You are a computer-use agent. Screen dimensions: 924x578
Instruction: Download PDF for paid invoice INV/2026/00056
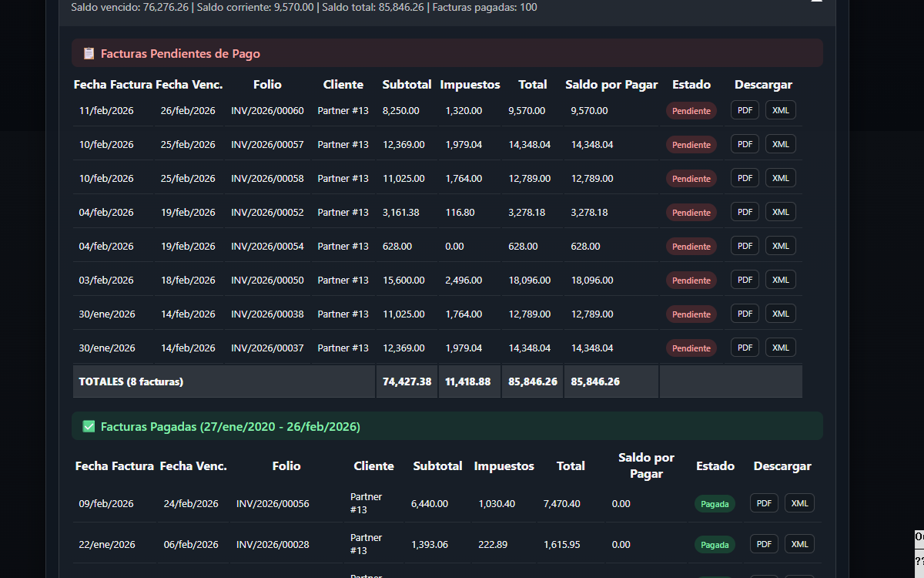(764, 503)
